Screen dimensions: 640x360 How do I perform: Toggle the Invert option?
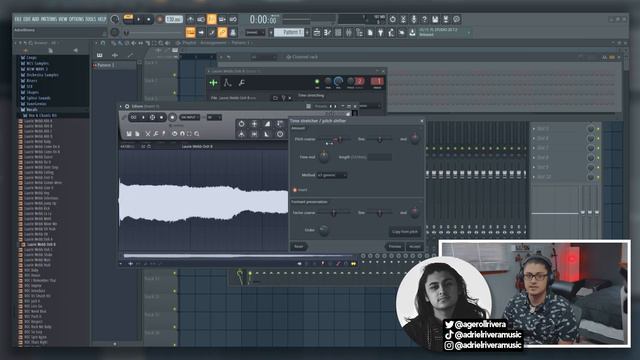click(300, 190)
